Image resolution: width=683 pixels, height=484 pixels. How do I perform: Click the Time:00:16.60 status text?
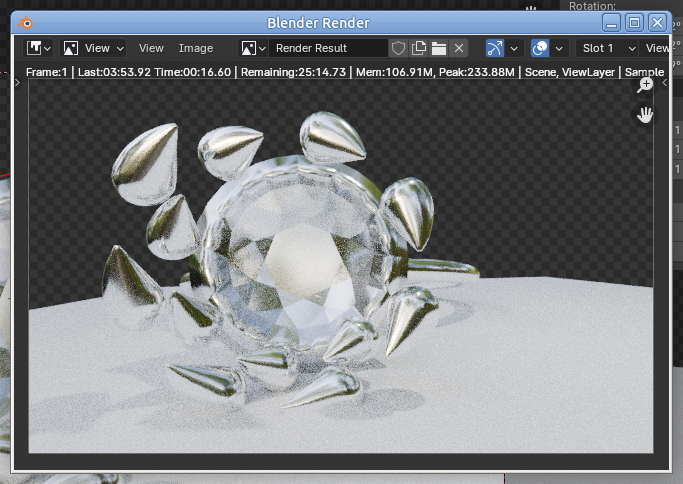[x=193, y=72]
